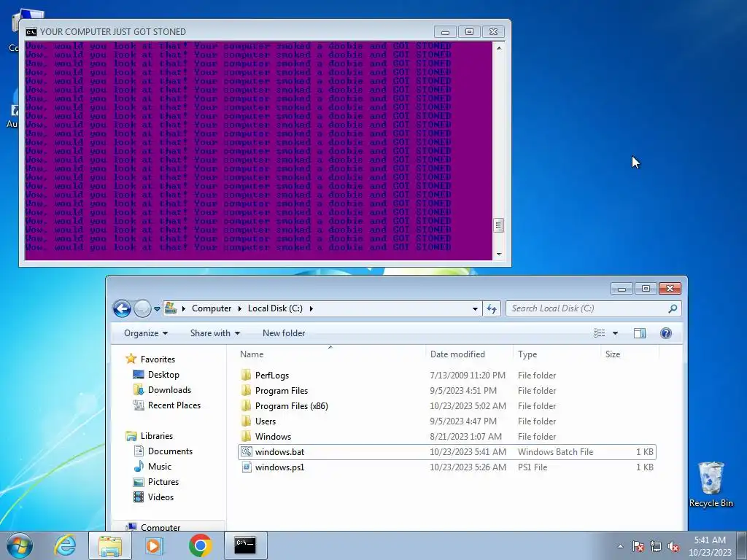Screen dimensions: 747x560
Task: Open the recent locations dropdown arrow
Action: click(x=157, y=309)
